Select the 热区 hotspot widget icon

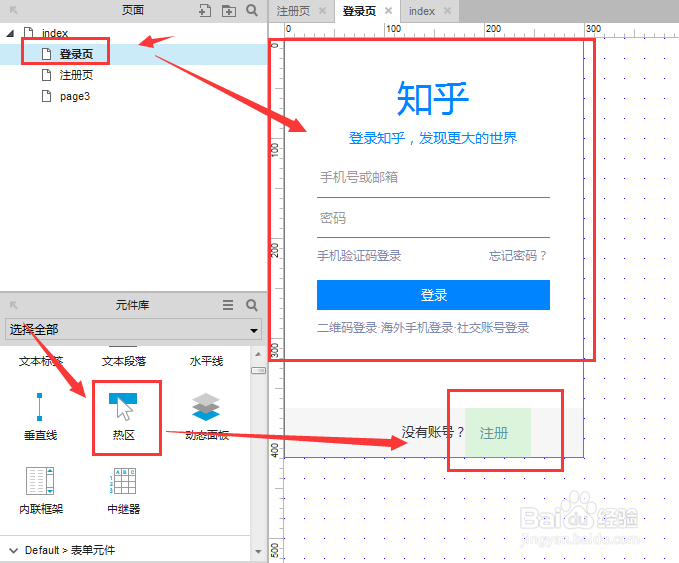[123, 407]
